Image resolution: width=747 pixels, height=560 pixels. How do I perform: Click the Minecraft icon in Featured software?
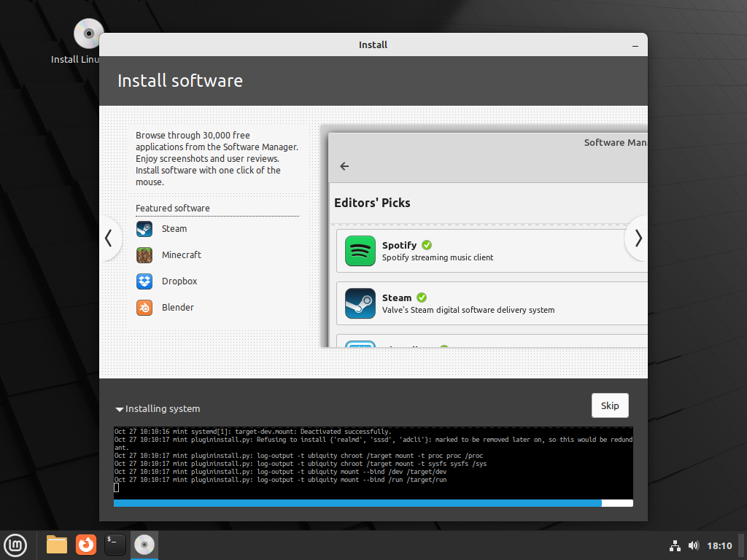144,255
